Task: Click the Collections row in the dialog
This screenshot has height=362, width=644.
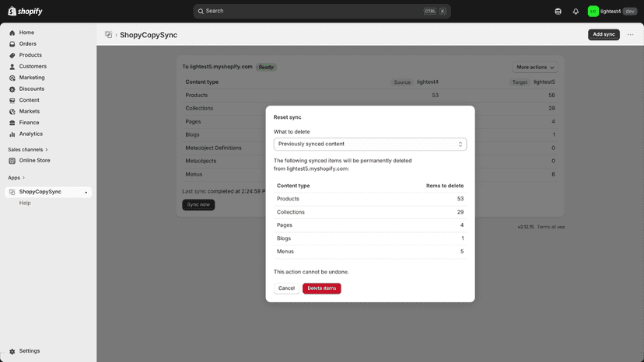Action: (370, 212)
